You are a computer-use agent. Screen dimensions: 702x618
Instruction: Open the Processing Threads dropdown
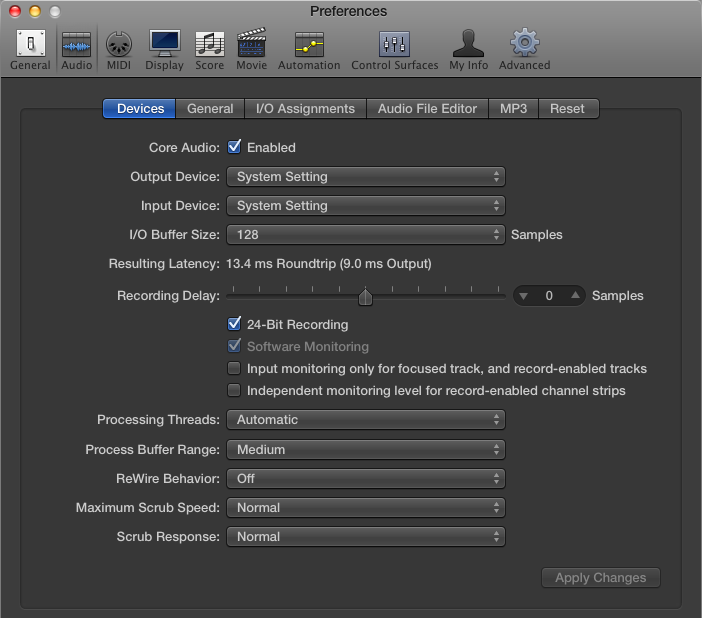coord(365,420)
